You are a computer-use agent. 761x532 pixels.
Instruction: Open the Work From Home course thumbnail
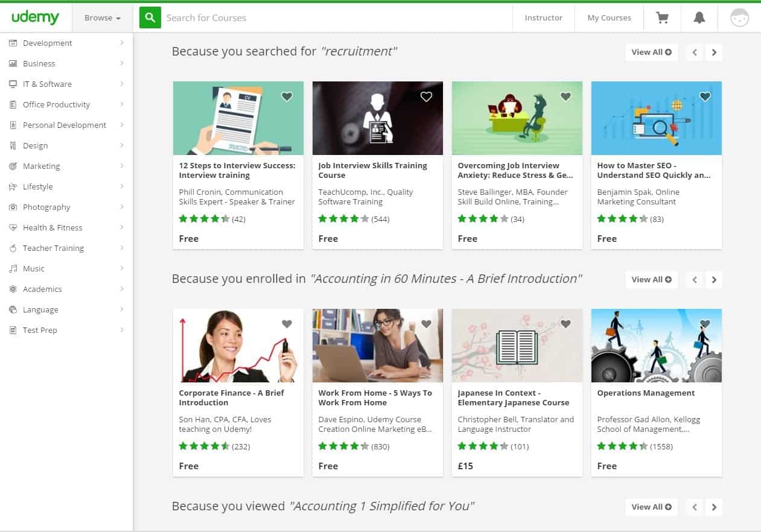pos(378,346)
